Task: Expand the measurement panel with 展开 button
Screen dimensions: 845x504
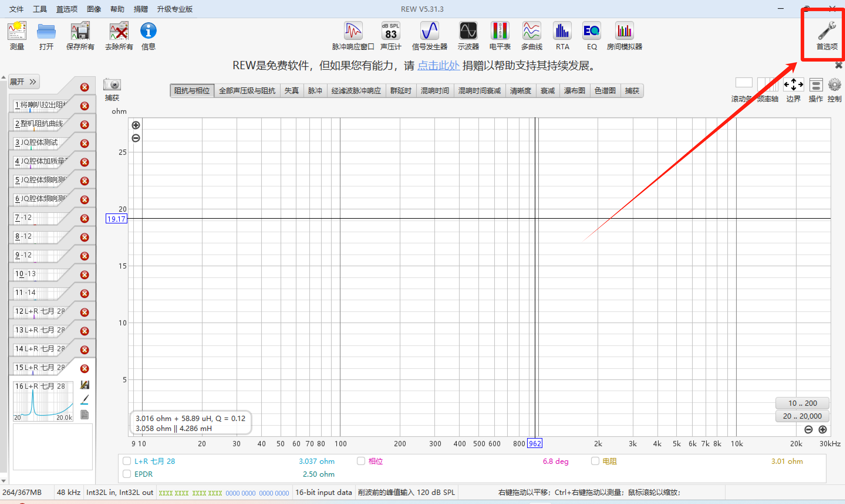Action: (23, 82)
